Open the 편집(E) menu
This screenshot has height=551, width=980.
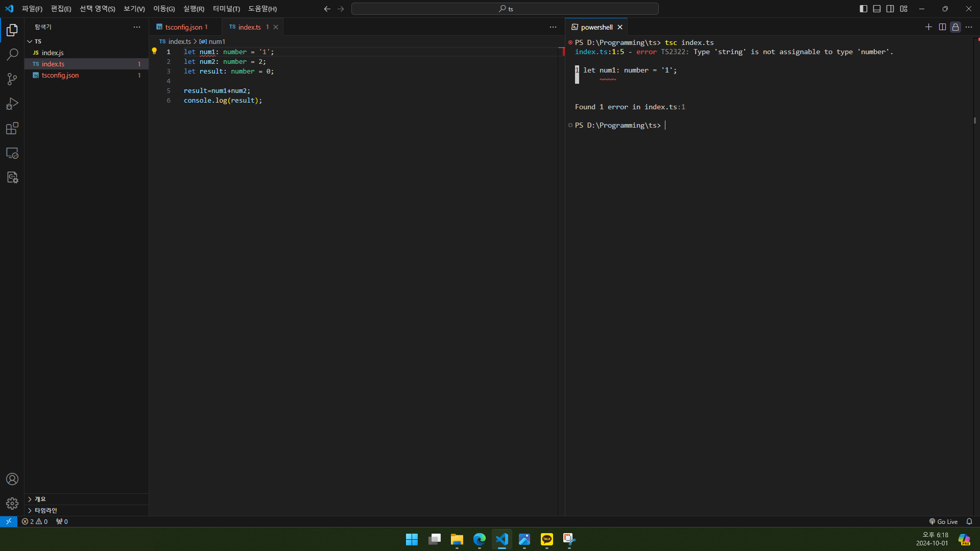tap(61, 9)
